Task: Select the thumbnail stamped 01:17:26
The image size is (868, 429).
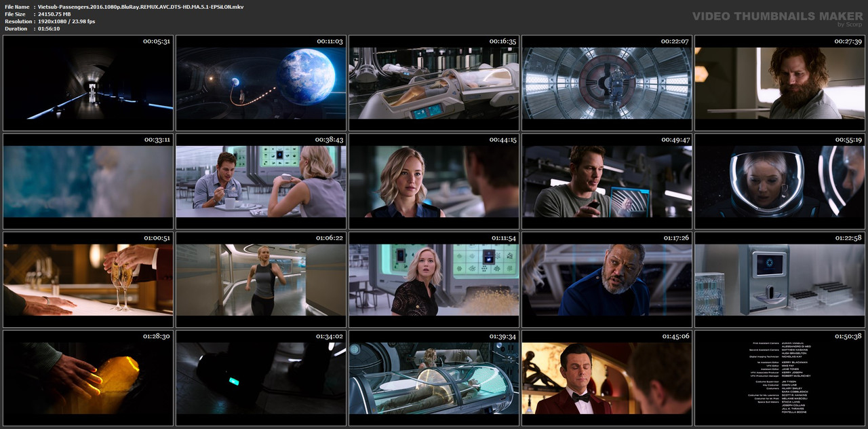Action: [607, 280]
